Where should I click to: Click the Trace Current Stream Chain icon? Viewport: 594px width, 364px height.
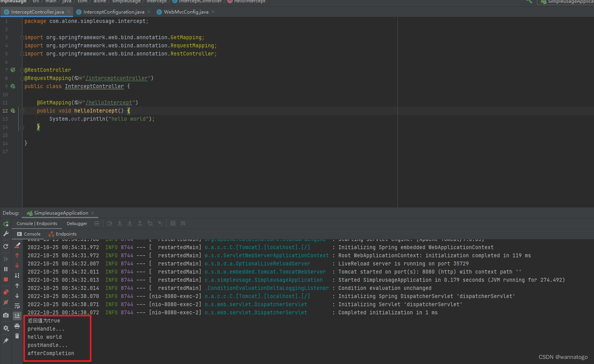183,224
